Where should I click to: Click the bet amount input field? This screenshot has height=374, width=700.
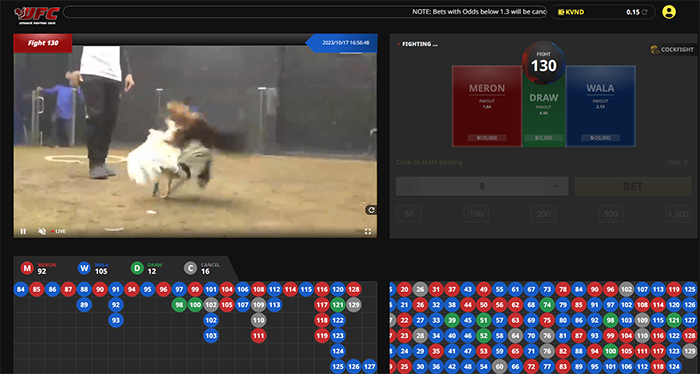point(482,186)
